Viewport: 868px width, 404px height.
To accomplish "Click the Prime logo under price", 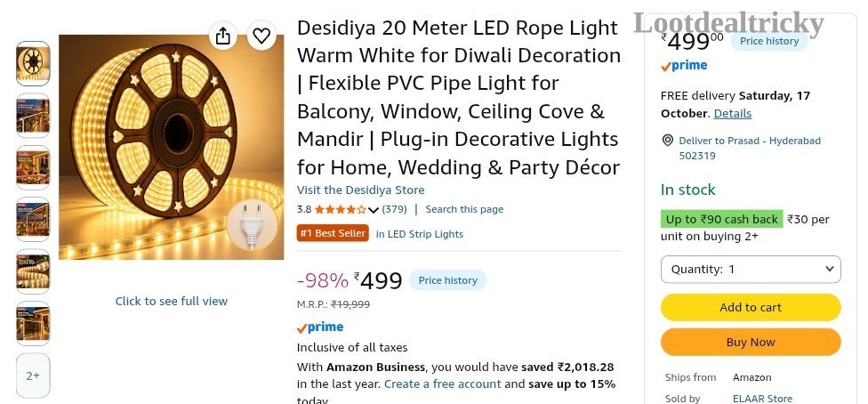I will [x=320, y=327].
